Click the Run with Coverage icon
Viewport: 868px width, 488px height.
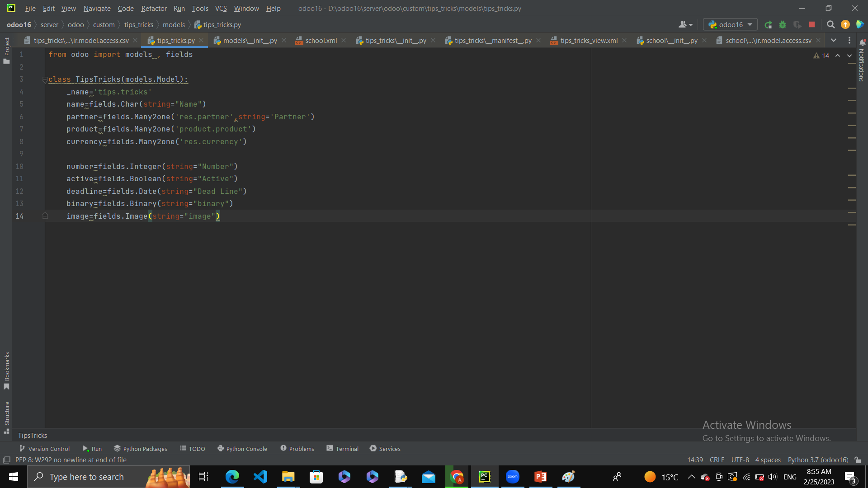[x=797, y=25]
